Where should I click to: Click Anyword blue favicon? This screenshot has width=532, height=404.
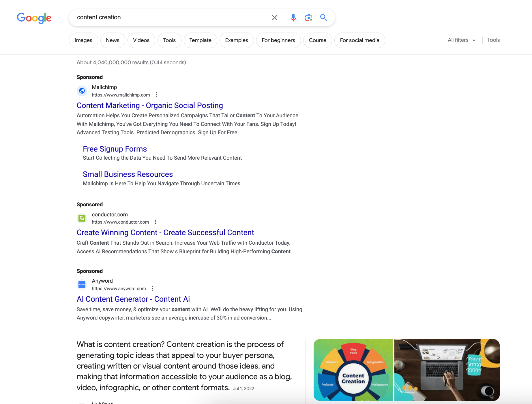(x=82, y=284)
